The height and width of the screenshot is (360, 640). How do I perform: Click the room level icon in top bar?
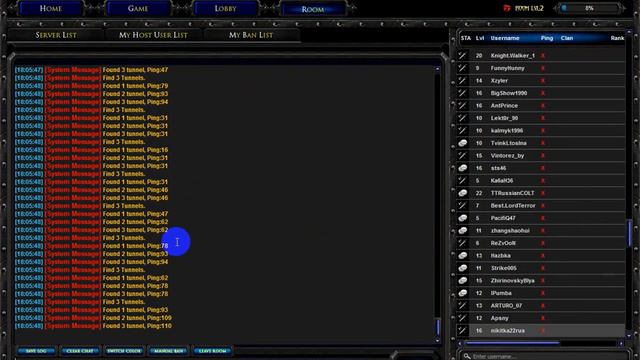tap(507, 8)
